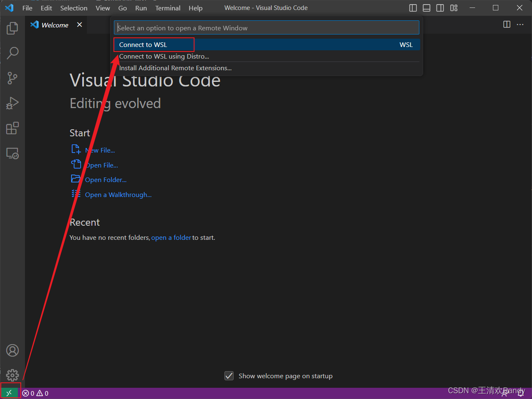Click the New File... link
The height and width of the screenshot is (399, 532).
coord(100,150)
